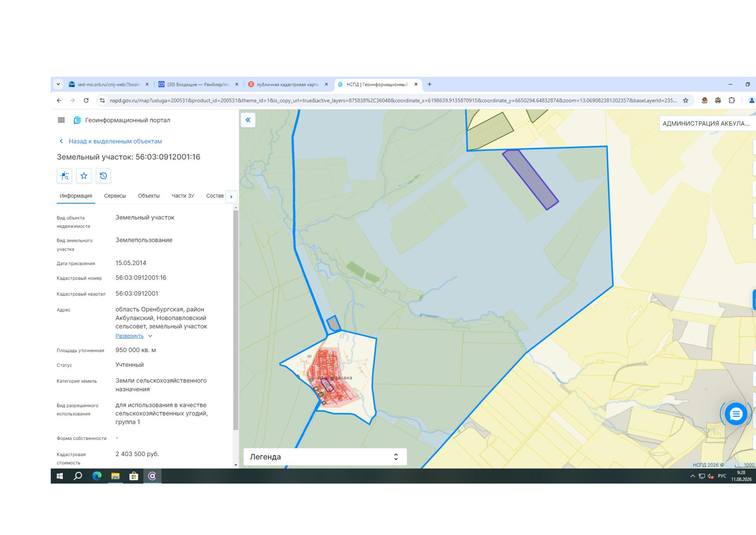Click the info panel vertical scrollbar
The image size is (756, 535).
[x=236, y=320]
